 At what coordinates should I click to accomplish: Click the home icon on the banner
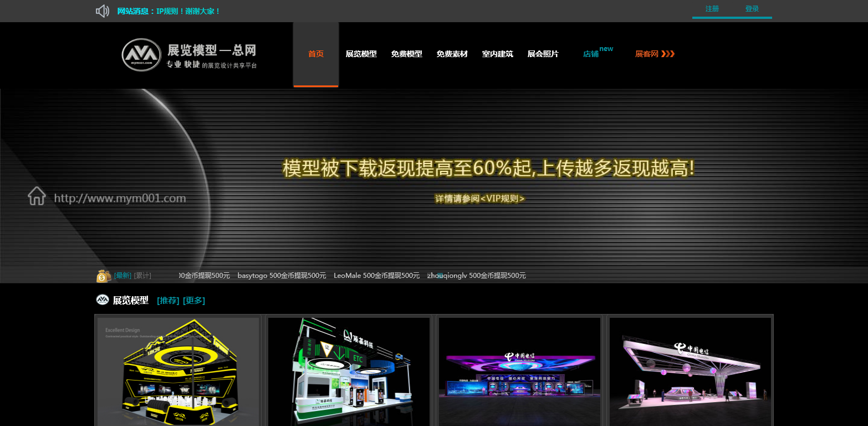pos(37,196)
